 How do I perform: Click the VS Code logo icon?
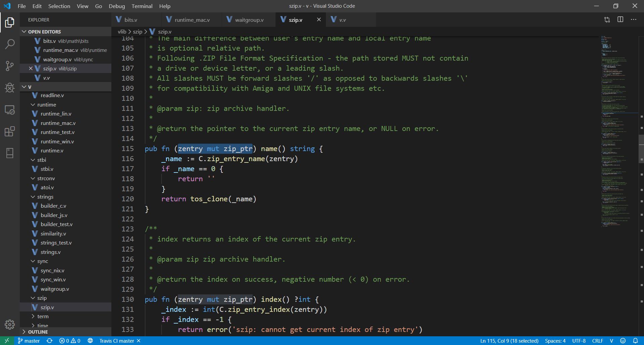7,6
